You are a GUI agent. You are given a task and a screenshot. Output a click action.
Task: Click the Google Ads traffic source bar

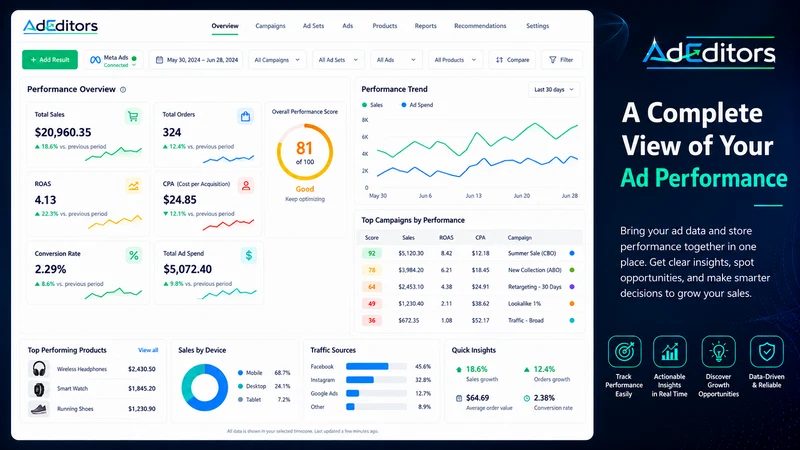pos(376,393)
